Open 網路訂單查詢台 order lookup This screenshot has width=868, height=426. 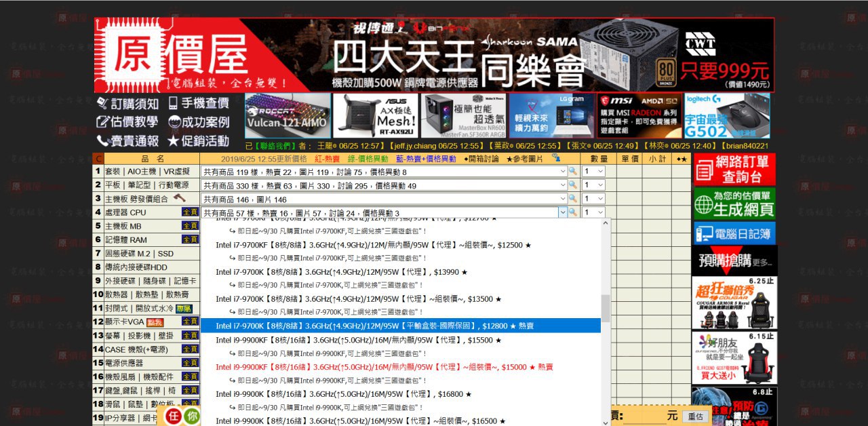(x=734, y=170)
